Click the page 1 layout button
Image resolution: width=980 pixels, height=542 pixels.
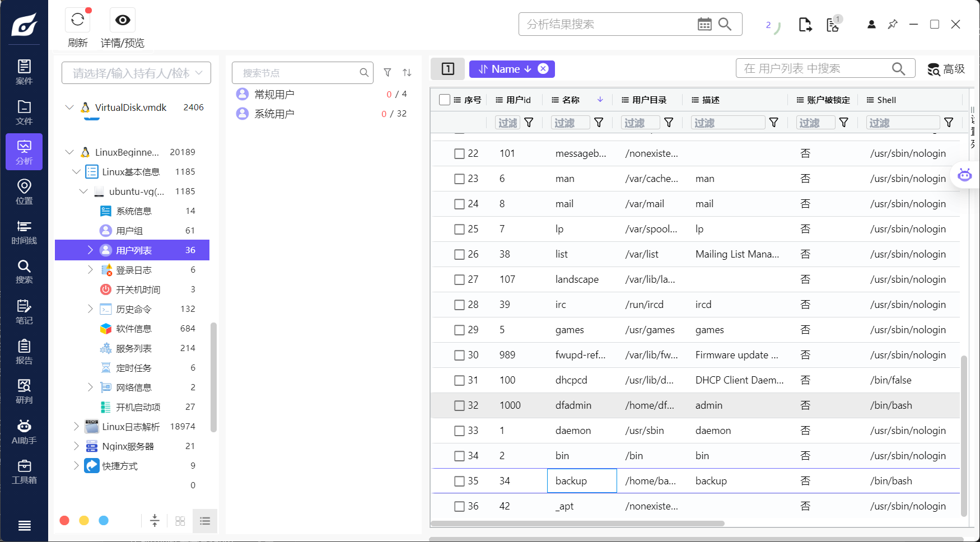point(447,69)
